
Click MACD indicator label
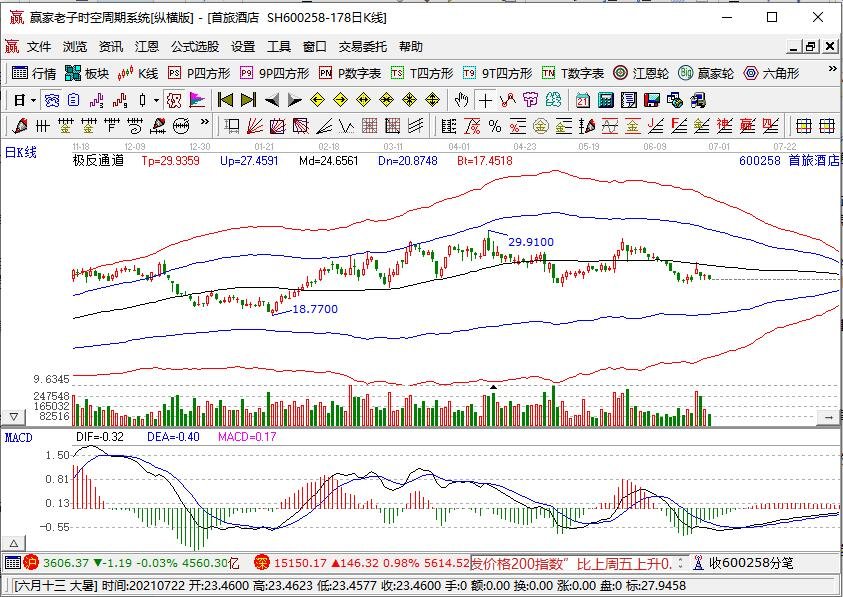tap(18, 438)
